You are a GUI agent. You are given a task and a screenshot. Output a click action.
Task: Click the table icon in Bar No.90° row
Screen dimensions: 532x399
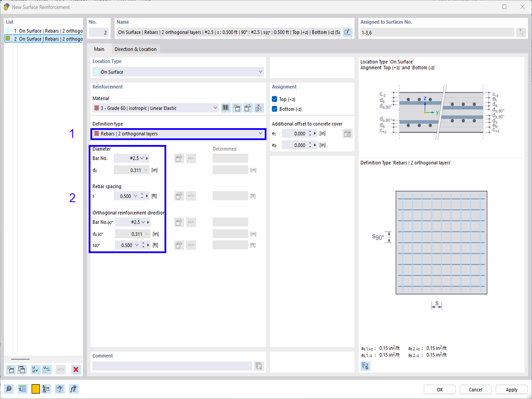point(179,222)
